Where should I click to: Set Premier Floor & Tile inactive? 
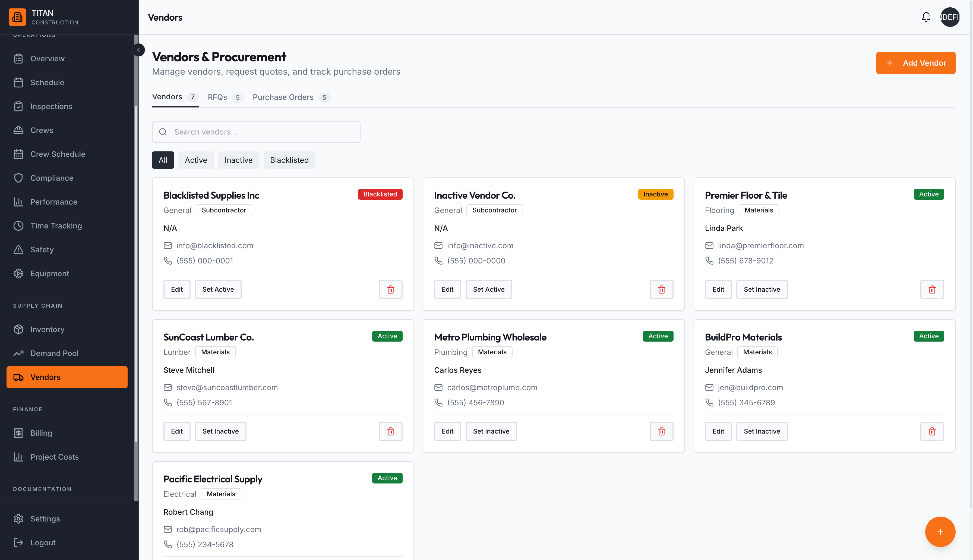[762, 289]
